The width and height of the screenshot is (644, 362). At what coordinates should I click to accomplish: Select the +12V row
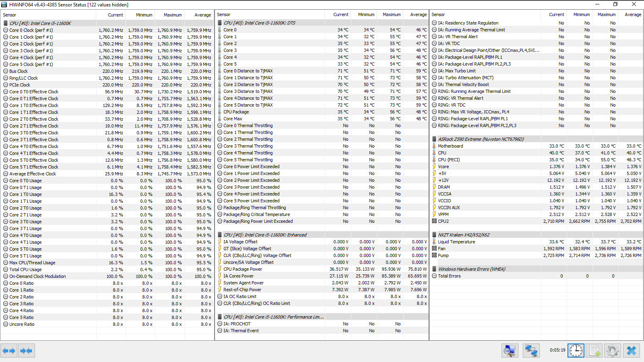click(x=537, y=180)
